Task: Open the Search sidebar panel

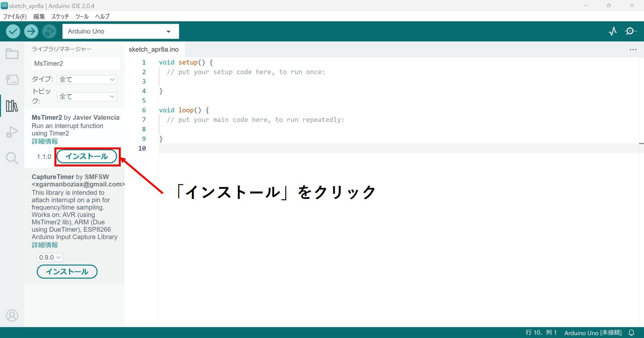Action: [12, 157]
